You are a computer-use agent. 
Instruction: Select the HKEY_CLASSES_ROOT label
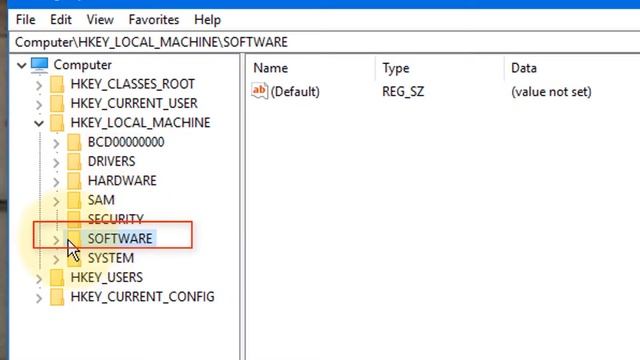[x=133, y=84]
